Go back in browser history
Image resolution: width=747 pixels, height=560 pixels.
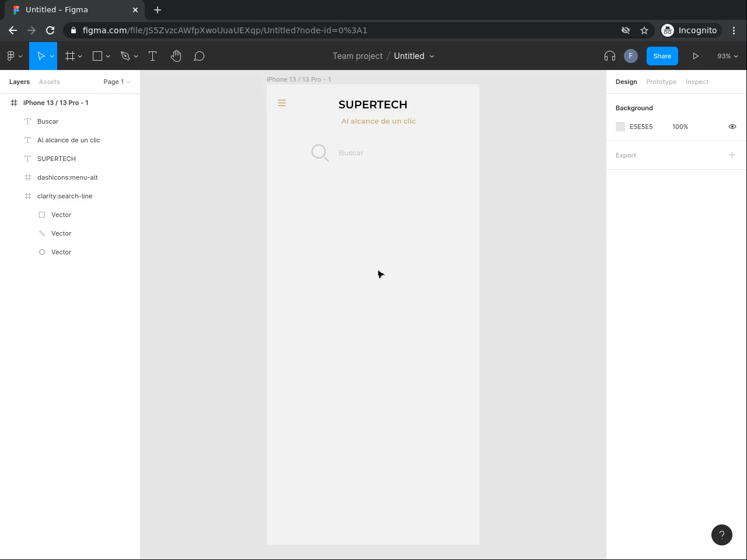13,30
